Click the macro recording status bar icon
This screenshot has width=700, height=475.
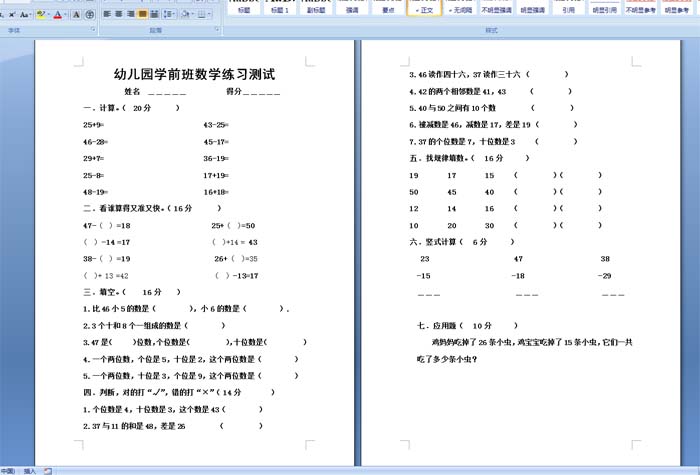[48, 471]
